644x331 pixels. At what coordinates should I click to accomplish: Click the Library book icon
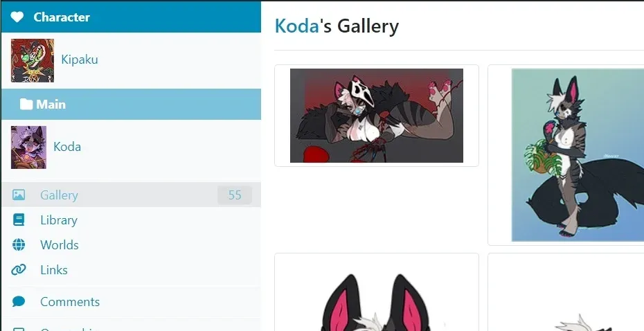click(19, 220)
